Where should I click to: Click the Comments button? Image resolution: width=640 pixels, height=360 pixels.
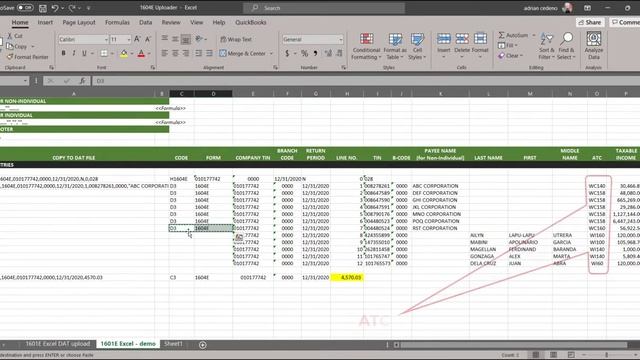pos(624,22)
